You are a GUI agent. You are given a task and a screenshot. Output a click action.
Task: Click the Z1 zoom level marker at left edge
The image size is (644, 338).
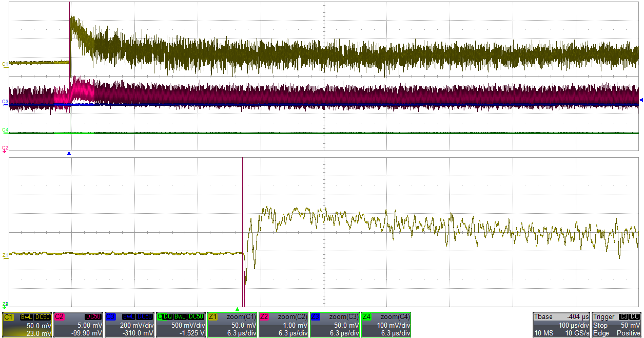click(x=5, y=255)
